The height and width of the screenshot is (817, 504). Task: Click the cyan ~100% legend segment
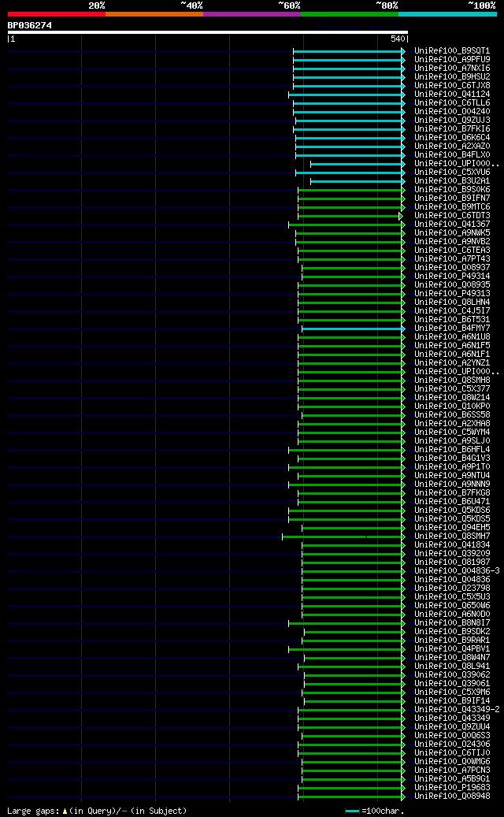click(447, 14)
